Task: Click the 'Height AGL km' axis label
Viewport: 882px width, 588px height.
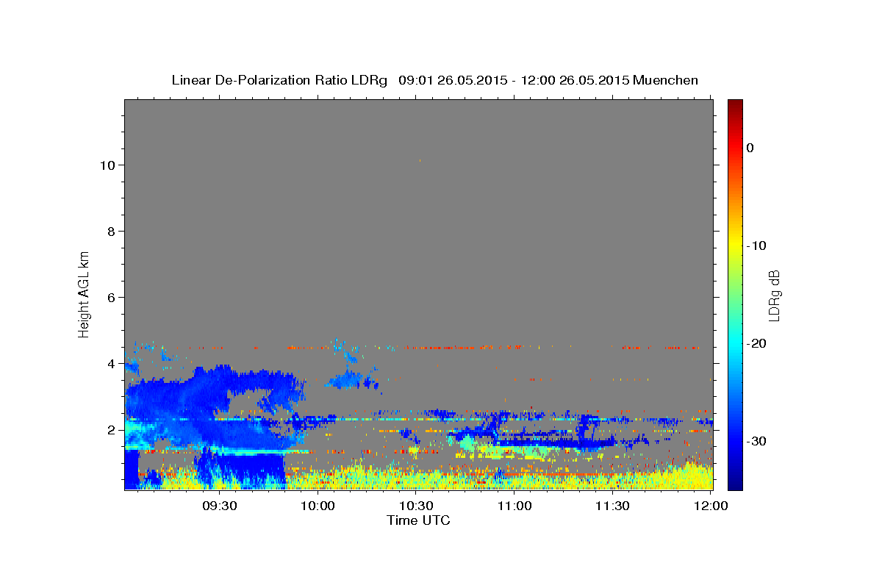Action: (85, 294)
